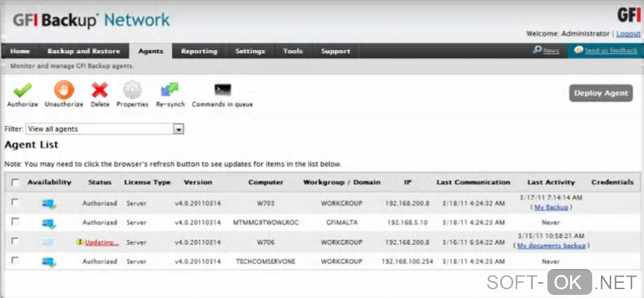644x298 pixels.
Task: Click the GFI Backup Network title logo
Action: tap(91, 21)
